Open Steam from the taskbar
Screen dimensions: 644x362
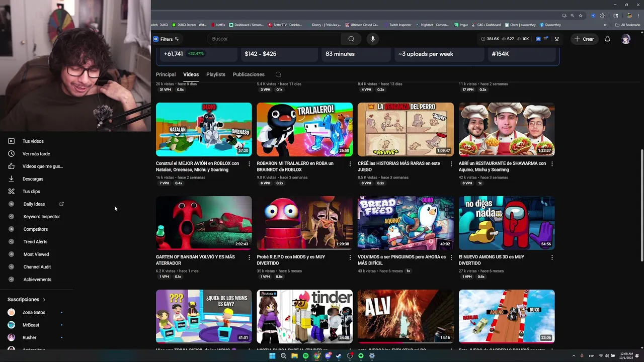(339, 356)
